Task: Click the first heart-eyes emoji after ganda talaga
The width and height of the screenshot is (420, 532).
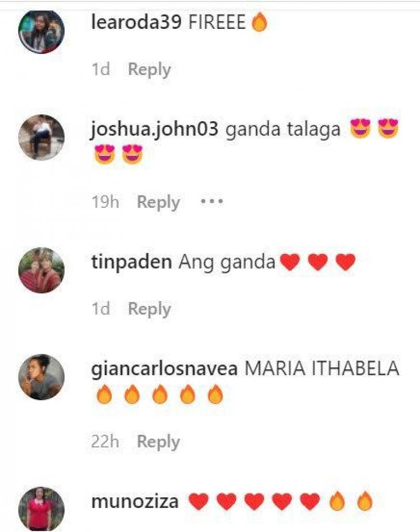Action: pyautogui.click(x=360, y=129)
